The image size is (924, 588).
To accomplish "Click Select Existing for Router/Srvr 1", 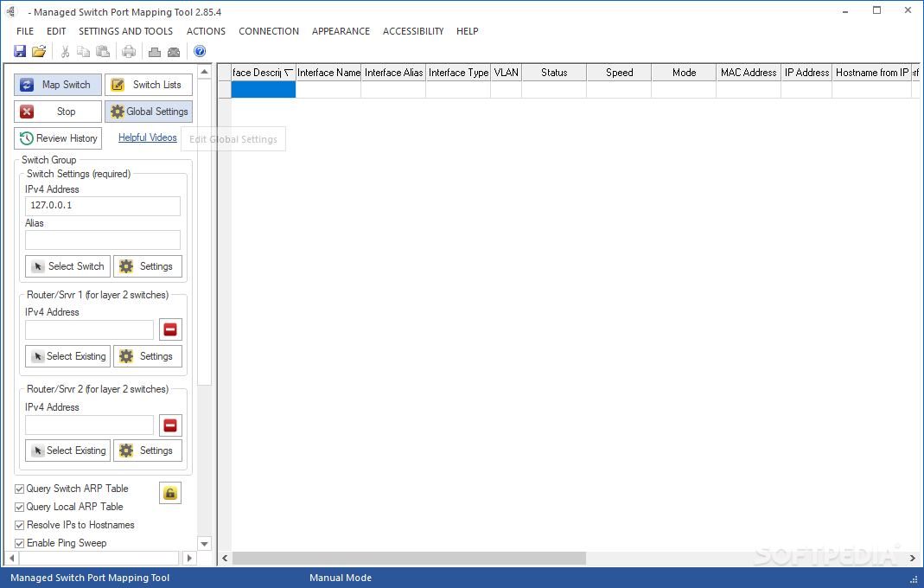I will click(x=67, y=356).
